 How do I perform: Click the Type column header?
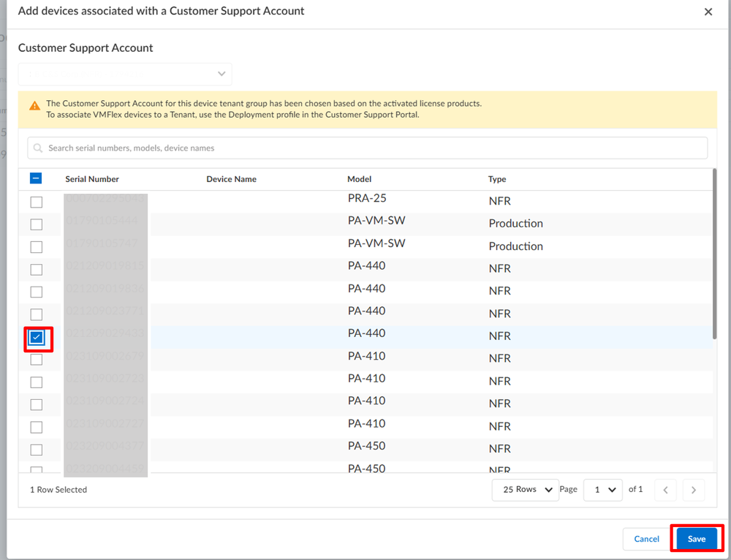497,179
